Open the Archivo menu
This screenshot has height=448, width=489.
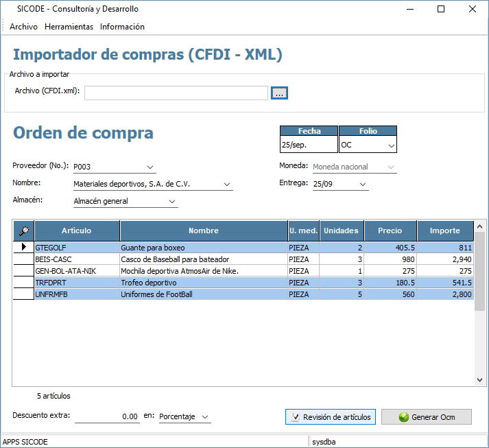tap(24, 27)
